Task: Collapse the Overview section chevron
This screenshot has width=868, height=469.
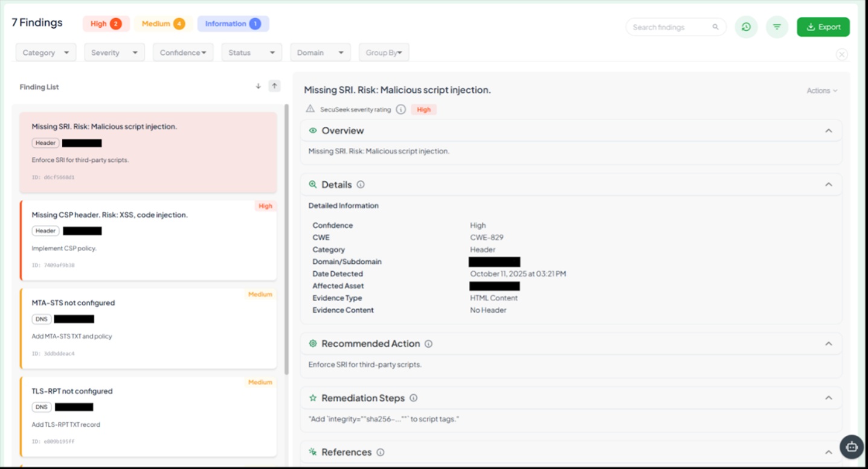Action: tap(829, 131)
